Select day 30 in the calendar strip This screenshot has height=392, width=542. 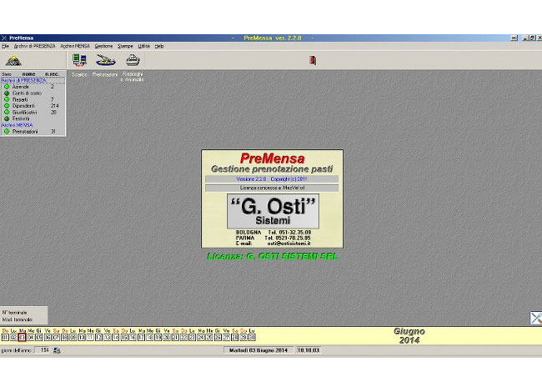coord(252,338)
